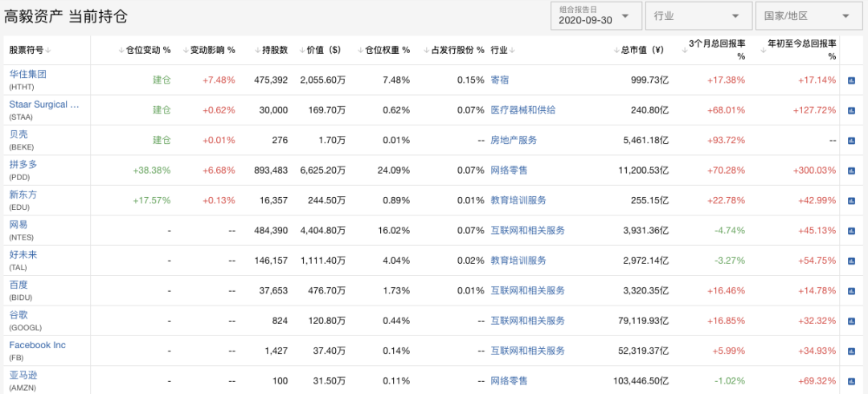Open 网易 stock link

pos(18,224)
